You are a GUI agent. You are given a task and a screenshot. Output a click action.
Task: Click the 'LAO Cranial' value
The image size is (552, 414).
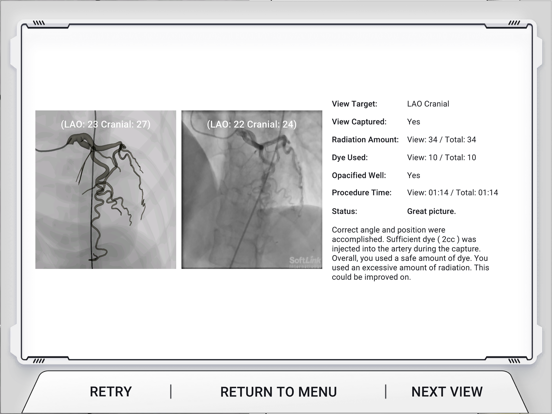coord(428,104)
